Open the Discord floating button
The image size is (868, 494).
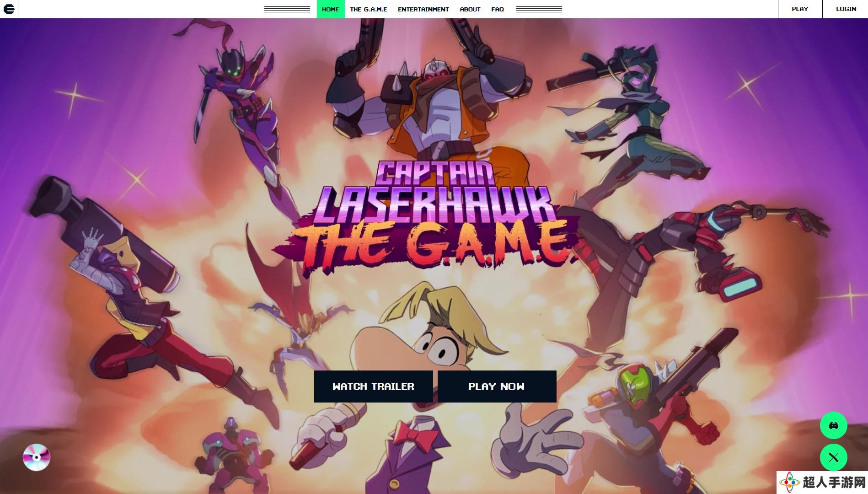833,425
